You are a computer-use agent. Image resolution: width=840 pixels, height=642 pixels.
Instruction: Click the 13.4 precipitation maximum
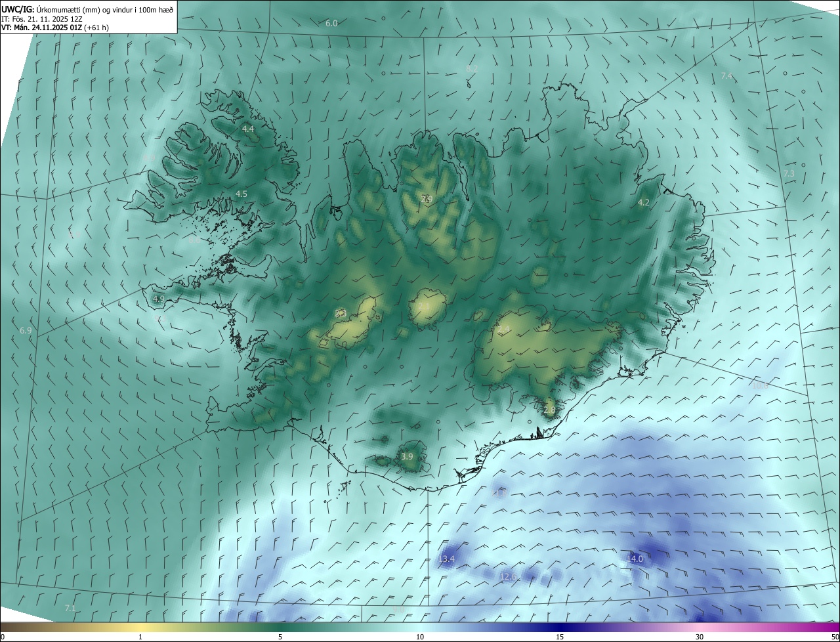click(446, 559)
